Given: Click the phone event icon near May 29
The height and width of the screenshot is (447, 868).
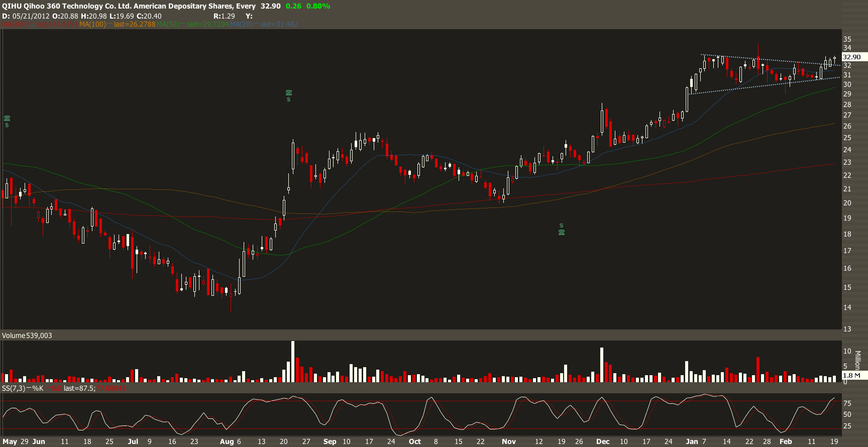Looking at the screenshot, I should pyautogui.click(x=7, y=119).
